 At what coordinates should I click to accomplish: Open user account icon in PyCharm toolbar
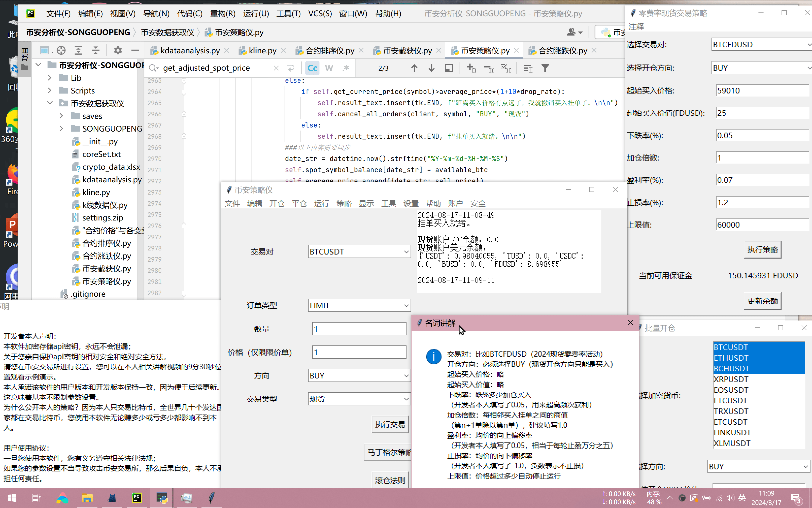(x=574, y=32)
